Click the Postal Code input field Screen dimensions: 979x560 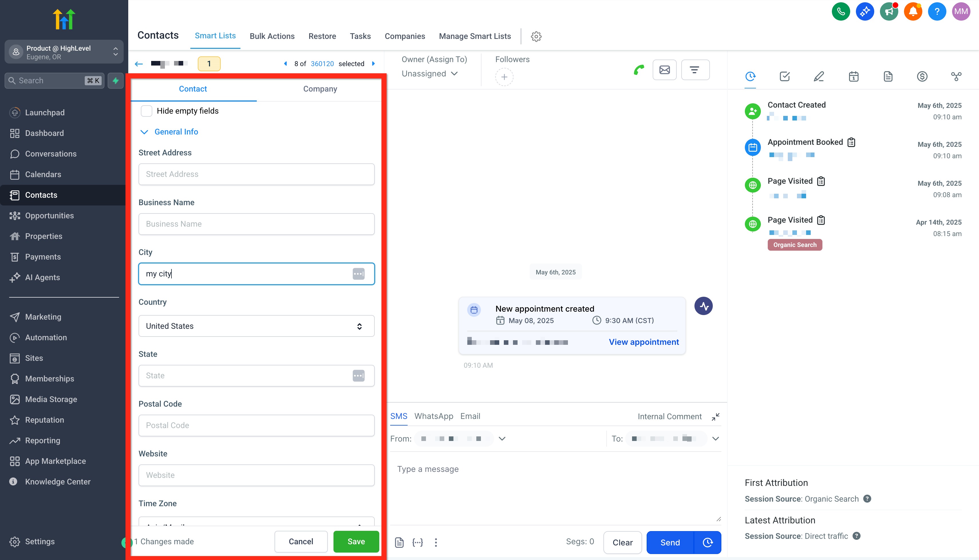pos(256,426)
